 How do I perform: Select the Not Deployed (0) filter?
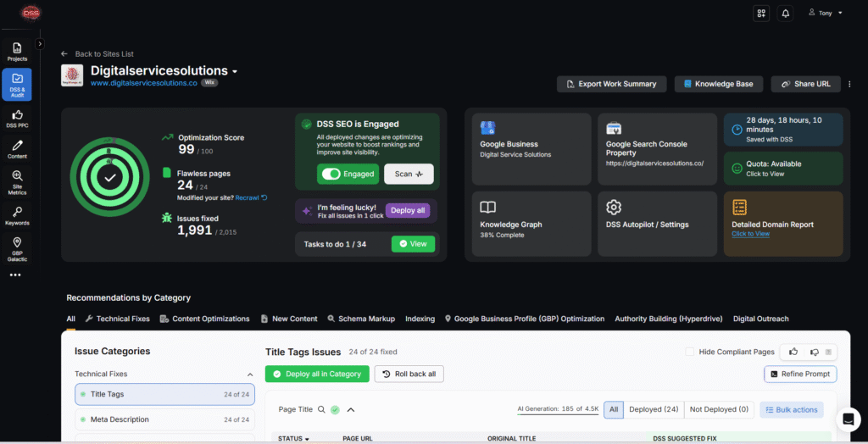717,409
